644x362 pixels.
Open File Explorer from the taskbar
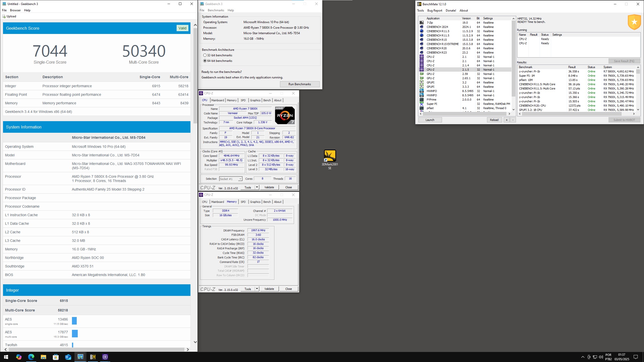coord(43,357)
